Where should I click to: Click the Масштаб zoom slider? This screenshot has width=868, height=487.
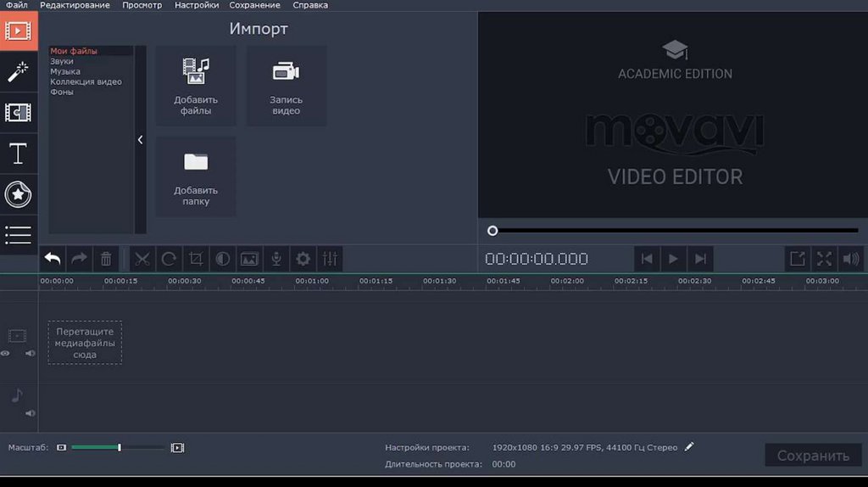pyautogui.click(x=118, y=448)
